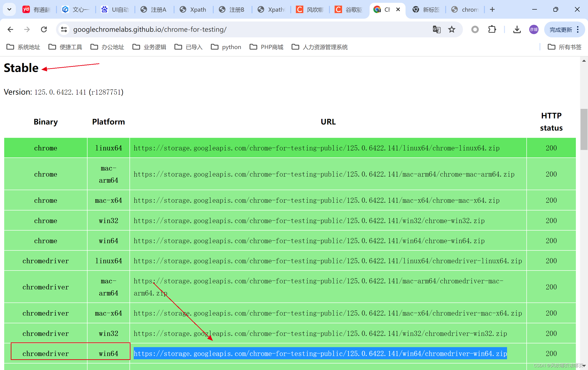The width and height of the screenshot is (588, 370).
Task: Click the purple profile avatar
Action: pos(534,30)
